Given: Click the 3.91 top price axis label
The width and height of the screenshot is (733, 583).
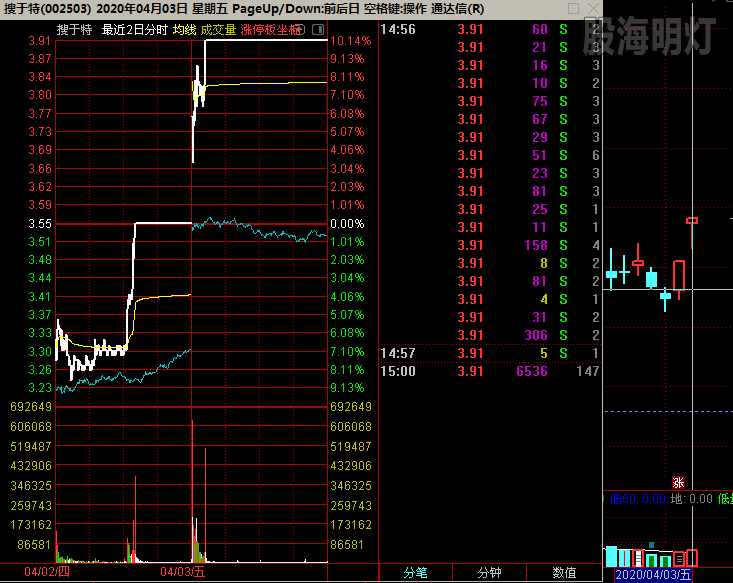Looking at the screenshot, I should click(x=40, y=41).
